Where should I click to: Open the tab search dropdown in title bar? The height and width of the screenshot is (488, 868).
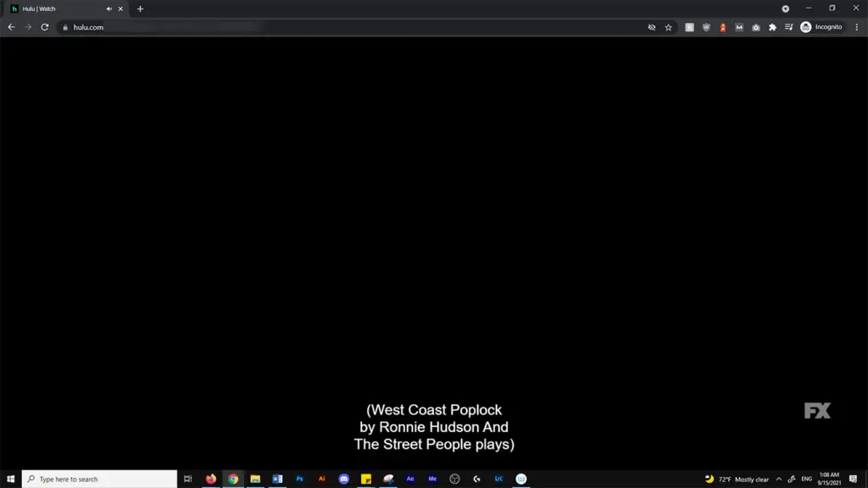[x=785, y=8]
